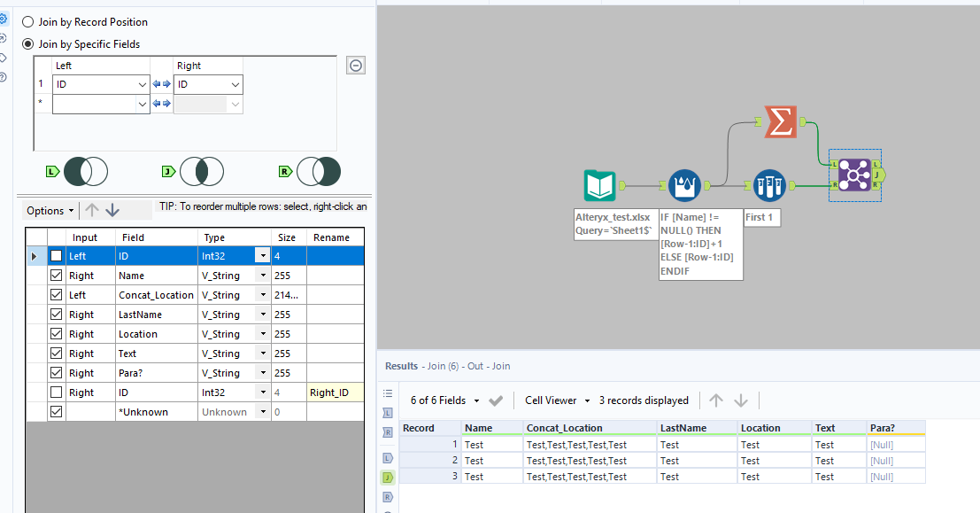Click the left unjoined Venn diagram icon
980x513 pixels.
[85, 170]
